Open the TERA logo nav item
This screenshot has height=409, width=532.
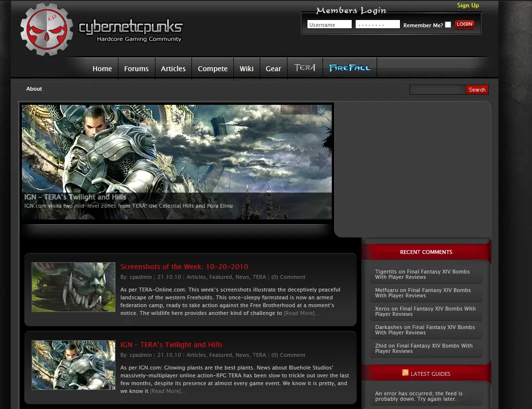[x=304, y=68]
